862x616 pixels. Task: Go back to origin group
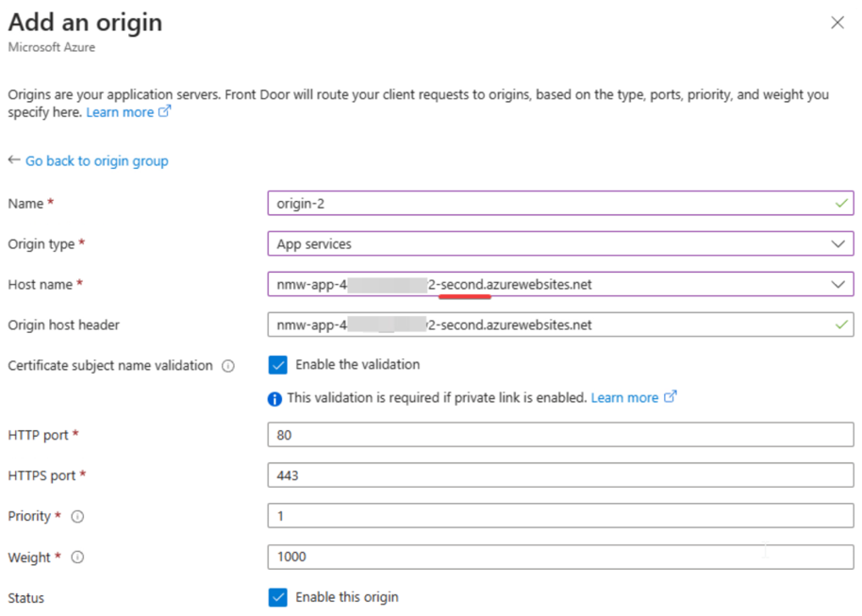coord(97,161)
